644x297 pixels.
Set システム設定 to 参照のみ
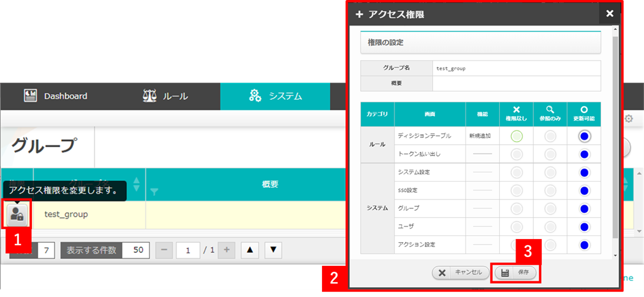coord(550,173)
